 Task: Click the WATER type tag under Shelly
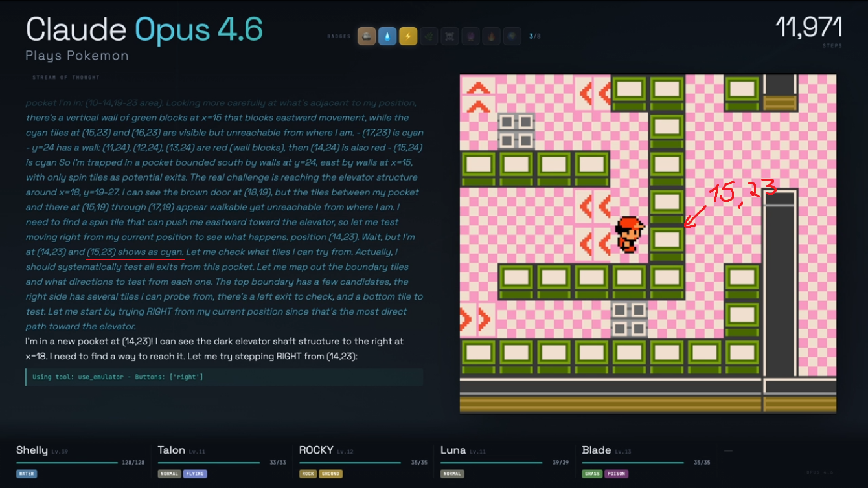(x=26, y=474)
